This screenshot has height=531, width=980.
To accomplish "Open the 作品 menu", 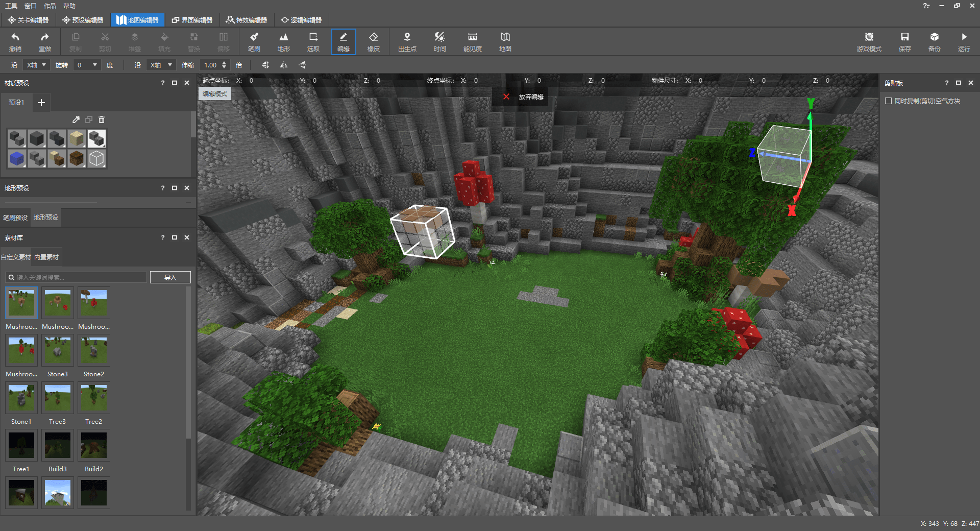I will pyautogui.click(x=50, y=6).
